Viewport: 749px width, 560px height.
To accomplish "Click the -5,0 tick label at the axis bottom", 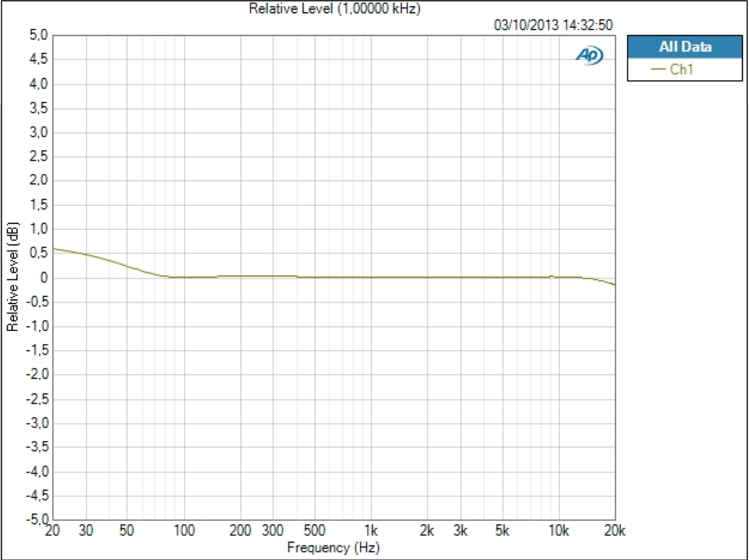I will 37,519.
